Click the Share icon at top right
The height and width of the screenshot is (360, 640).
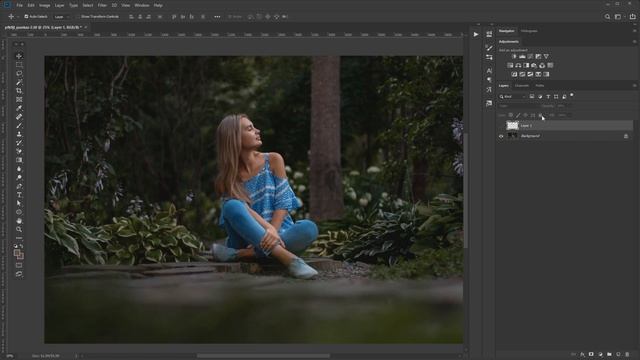click(633, 17)
